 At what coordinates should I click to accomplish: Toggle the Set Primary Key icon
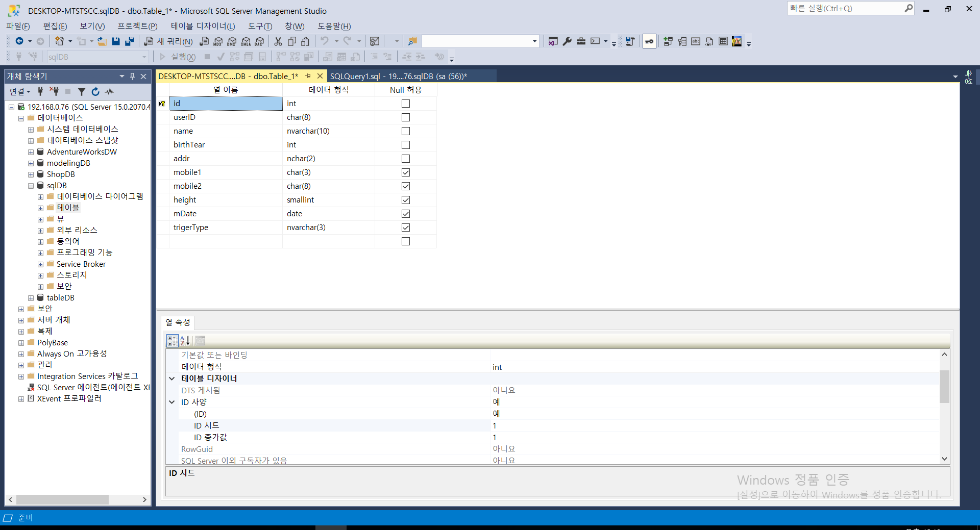(x=649, y=41)
